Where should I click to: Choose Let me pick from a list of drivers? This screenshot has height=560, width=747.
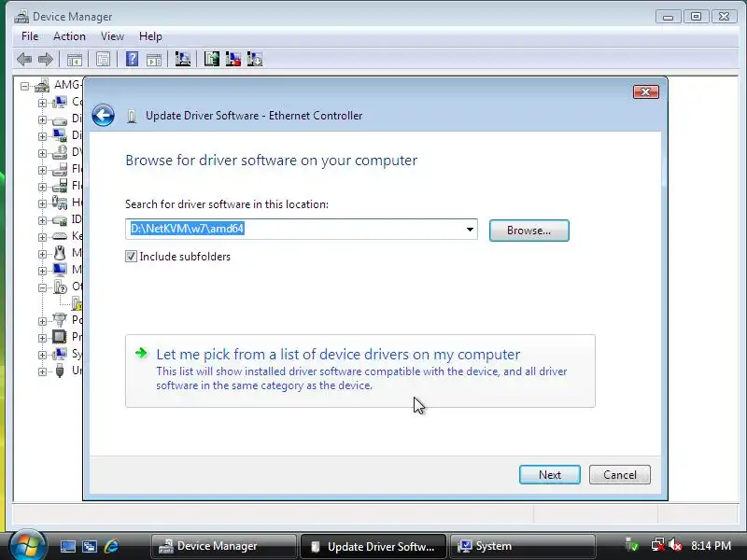pos(360,371)
